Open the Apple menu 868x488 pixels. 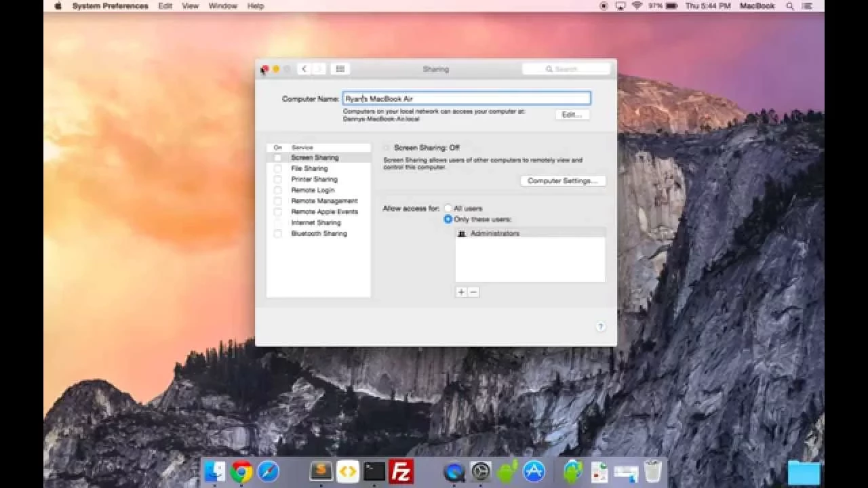(58, 6)
